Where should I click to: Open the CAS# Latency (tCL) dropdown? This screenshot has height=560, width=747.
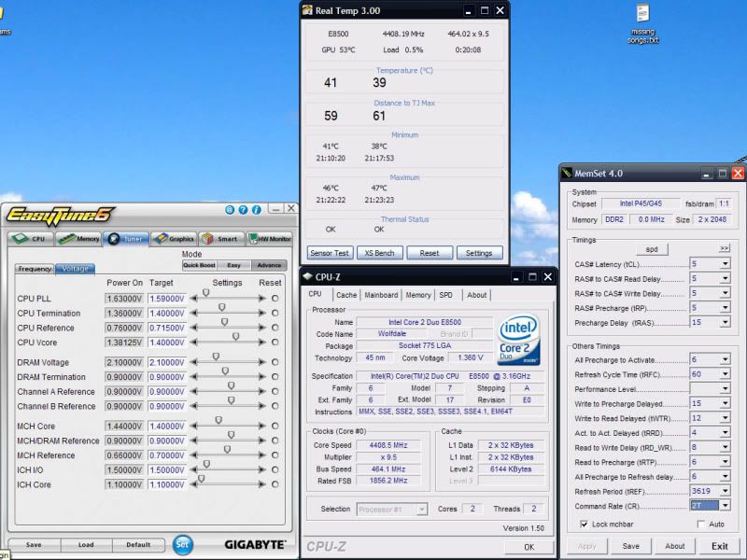[725, 264]
